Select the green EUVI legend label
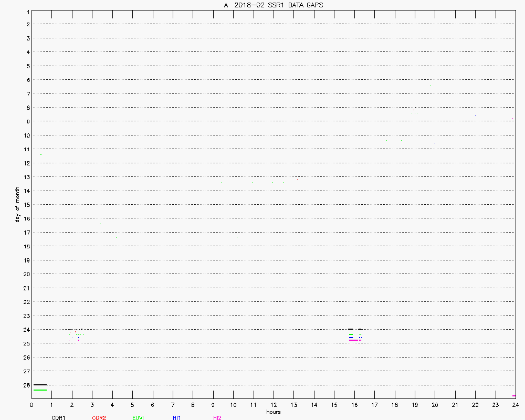Screen dimensions: 525x420 [x=139, y=418]
